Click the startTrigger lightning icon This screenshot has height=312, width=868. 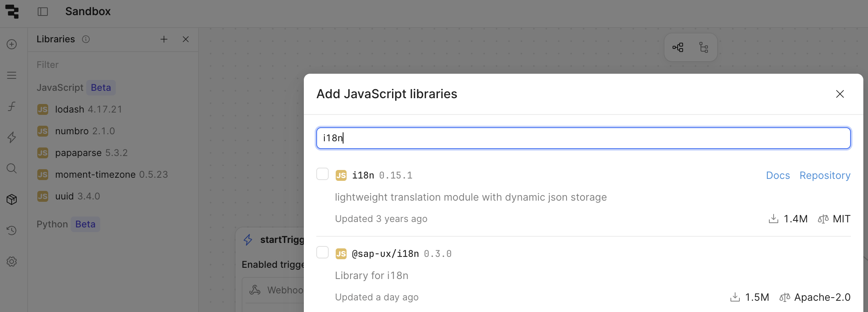[x=248, y=240]
